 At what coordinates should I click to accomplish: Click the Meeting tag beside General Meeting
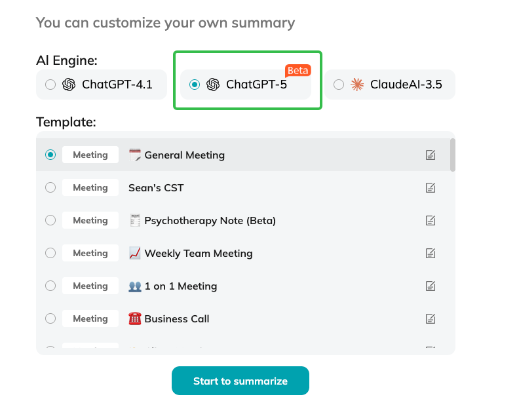(90, 155)
